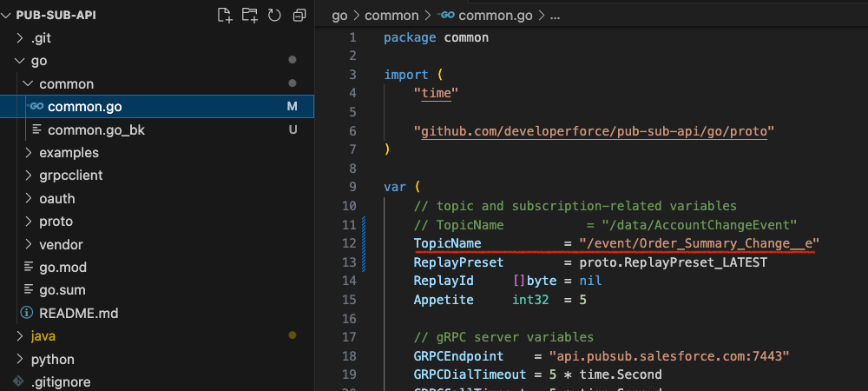Click the info icon next to README.md
Viewport: 868px width, 391px height.
click(x=27, y=313)
